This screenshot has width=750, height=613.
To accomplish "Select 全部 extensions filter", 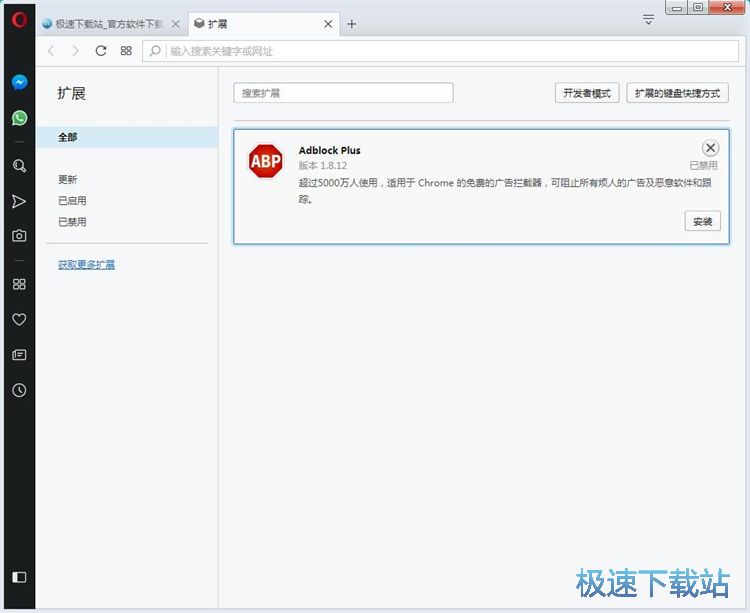I will 127,137.
